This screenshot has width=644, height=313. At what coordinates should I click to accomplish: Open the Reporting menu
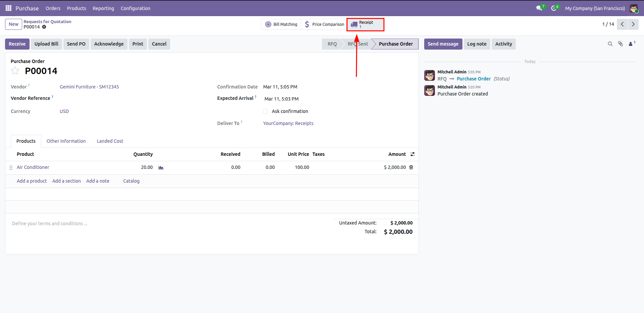tap(103, 8)
